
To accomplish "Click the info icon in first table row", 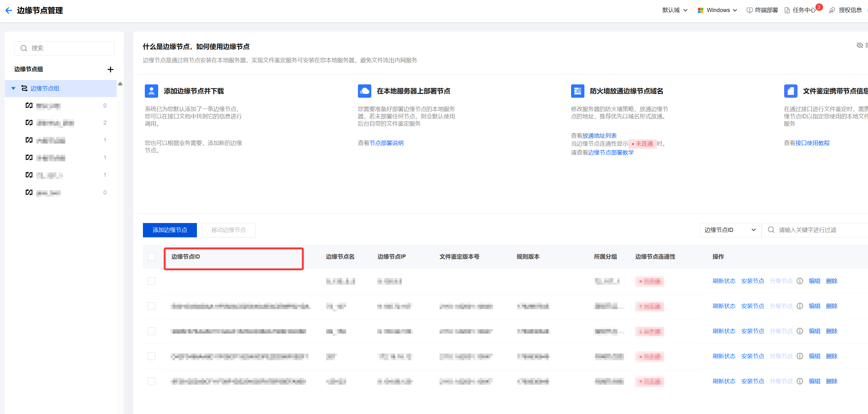I will (800, 281).
